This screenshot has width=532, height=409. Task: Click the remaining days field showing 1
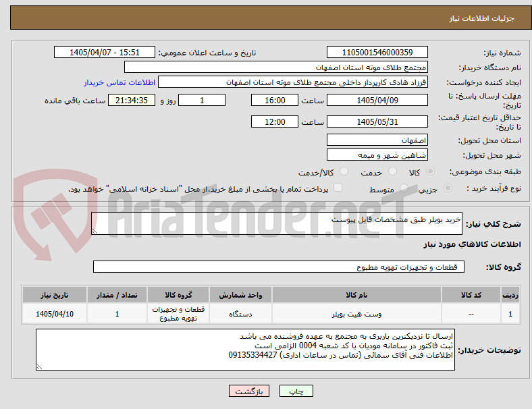[x=202, y=101]
